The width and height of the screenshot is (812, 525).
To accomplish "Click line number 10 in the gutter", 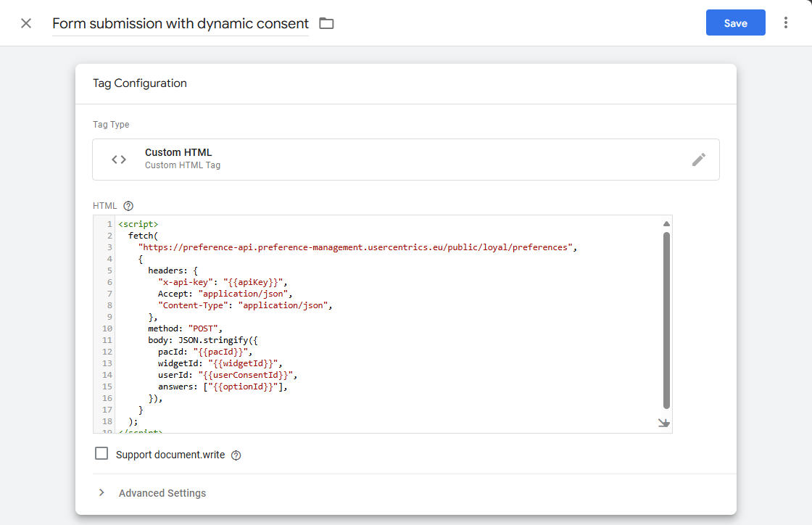I will 107,328.
